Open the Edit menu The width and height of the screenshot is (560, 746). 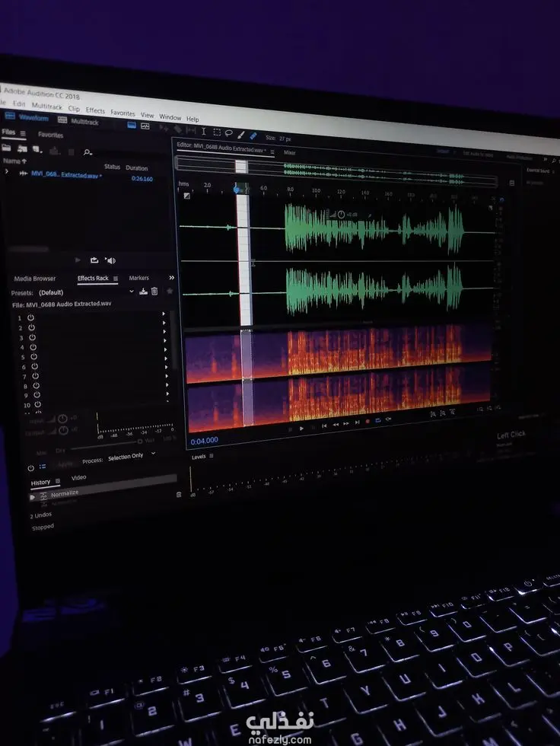(19, 104)
